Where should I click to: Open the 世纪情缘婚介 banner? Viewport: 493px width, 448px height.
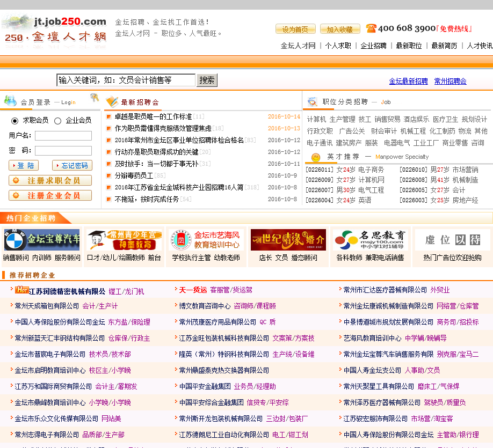288,240
